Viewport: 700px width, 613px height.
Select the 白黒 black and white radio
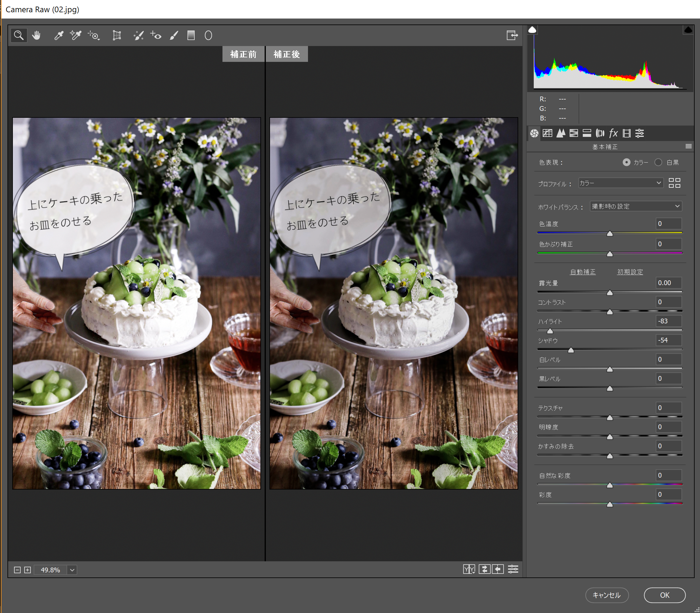[x=658, y=163]
